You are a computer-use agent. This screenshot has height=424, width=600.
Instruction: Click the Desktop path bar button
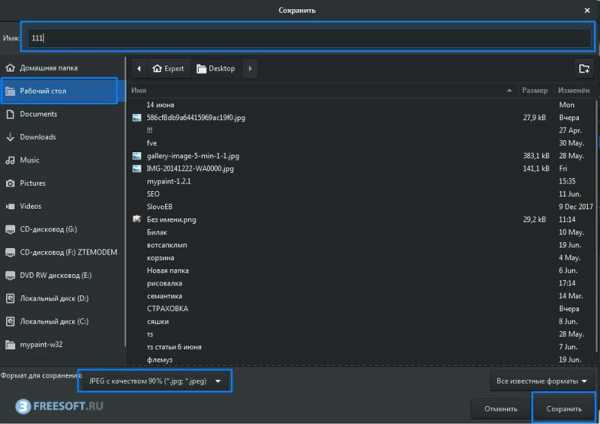click(216, 68)
